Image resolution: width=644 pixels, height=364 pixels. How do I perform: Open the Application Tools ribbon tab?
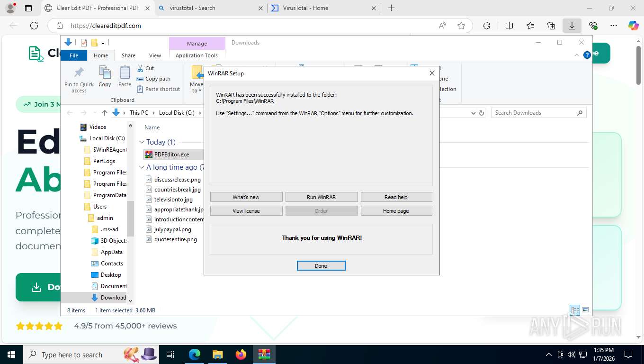click(x=197, y=55)
